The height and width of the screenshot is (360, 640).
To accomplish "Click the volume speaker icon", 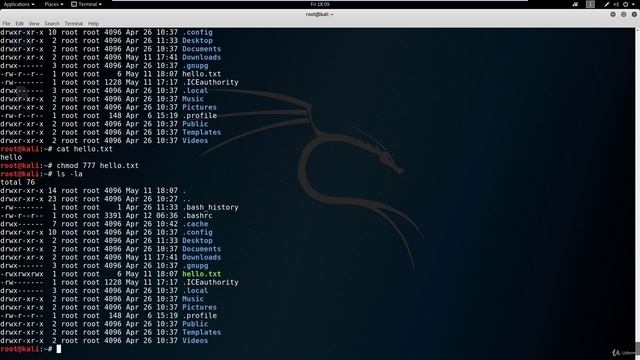I will 616,4.
